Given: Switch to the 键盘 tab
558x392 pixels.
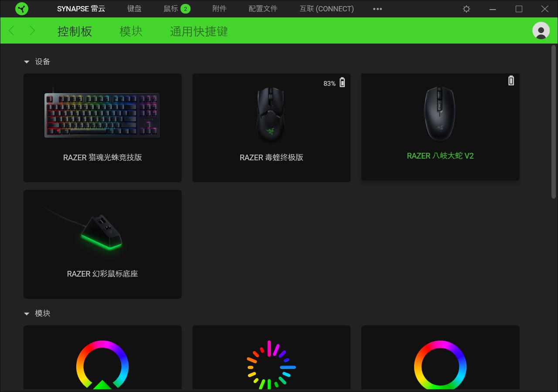Looking at the screenshot, I should [135, 9].
